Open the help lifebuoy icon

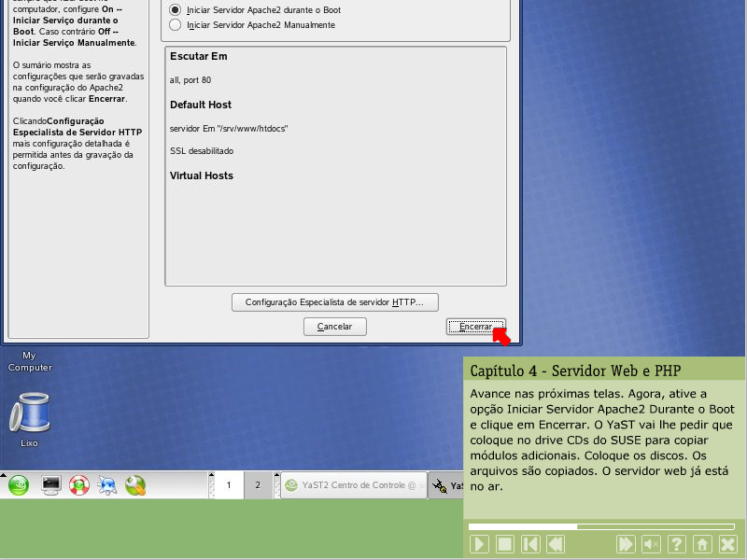(79, 485)
